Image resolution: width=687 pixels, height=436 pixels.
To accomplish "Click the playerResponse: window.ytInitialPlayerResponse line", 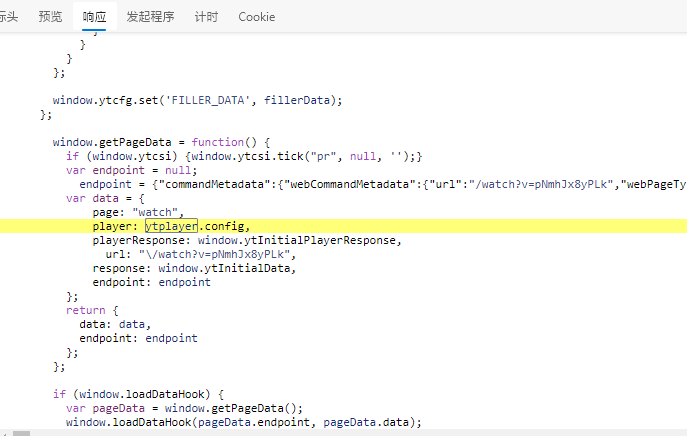I will point(247,241).
